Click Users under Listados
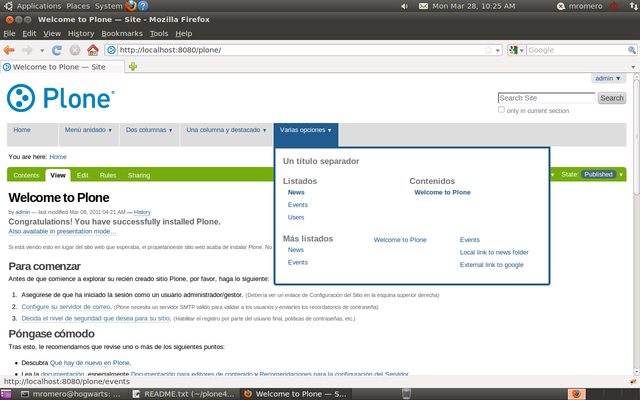 click(296, 217)
